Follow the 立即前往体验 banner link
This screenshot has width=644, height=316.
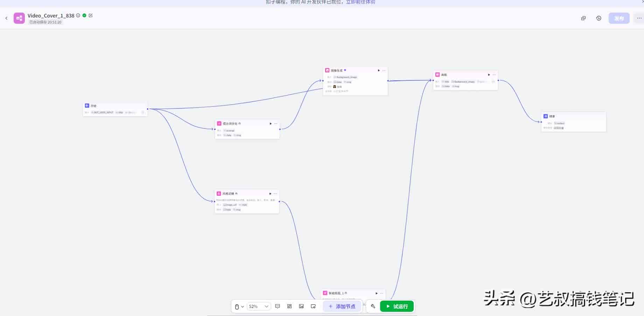tap(360, 2)
